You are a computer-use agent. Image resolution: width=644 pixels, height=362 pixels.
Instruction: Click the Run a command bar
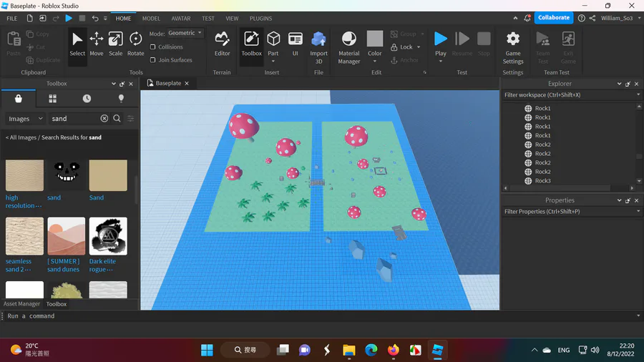321,316
